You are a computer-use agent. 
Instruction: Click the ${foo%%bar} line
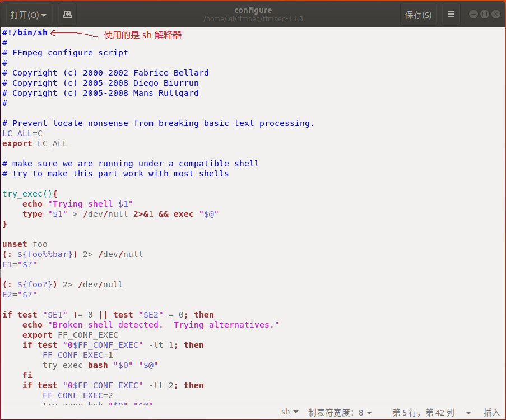pyautogui.click(x=73, y=254)
